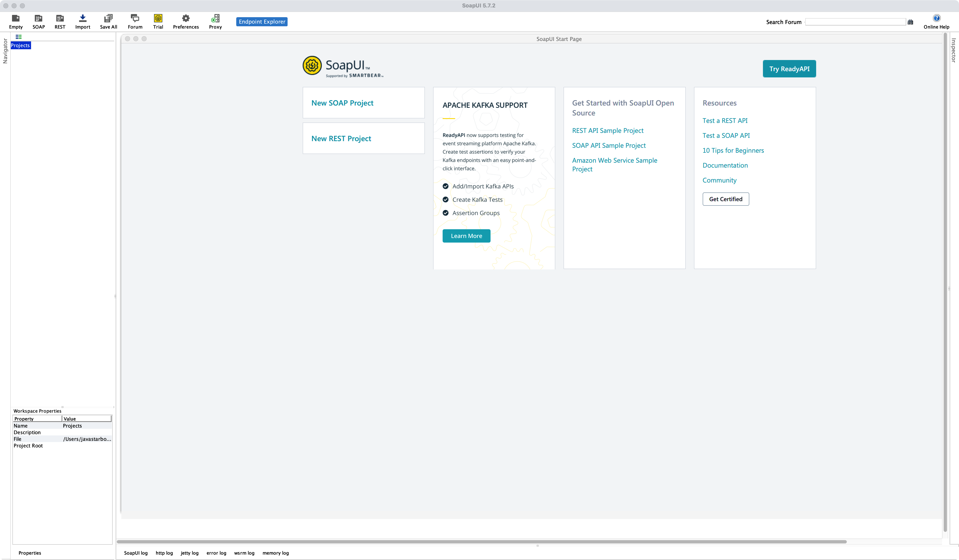Click the Value column header
The width and height of the screenshot is (959, 560).
[x=87, y=418]
